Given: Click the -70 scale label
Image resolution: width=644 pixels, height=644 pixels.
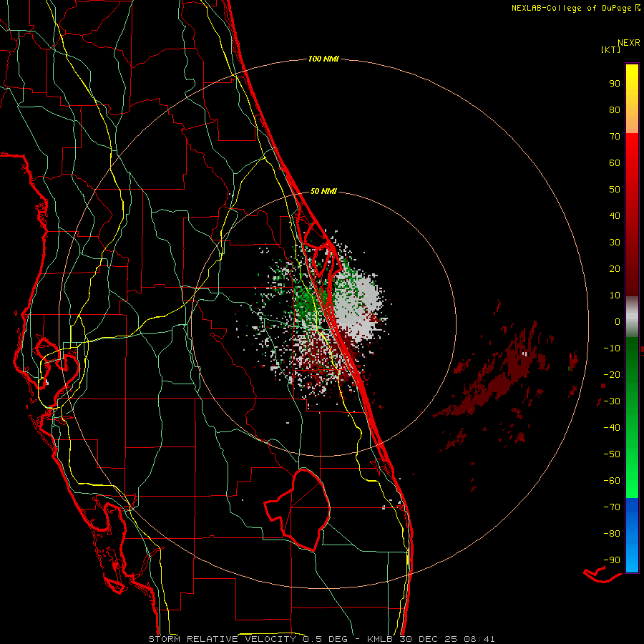Looking at the screenshot, I should (x=612, y=507).
